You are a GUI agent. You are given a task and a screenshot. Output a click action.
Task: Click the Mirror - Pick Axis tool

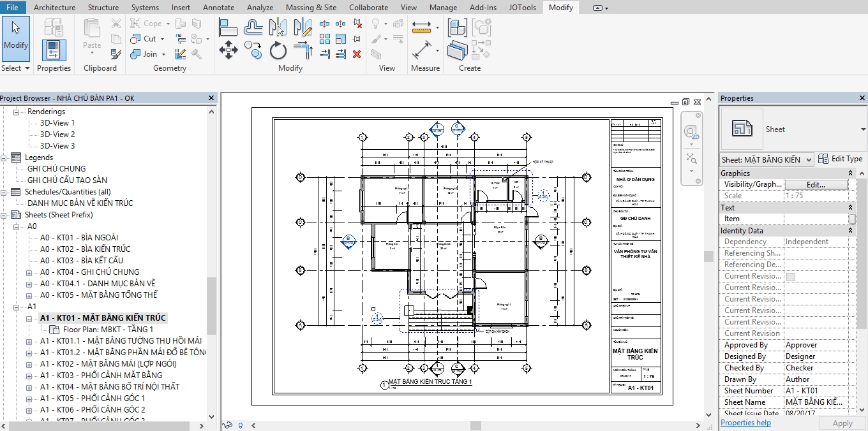point(278,27)
